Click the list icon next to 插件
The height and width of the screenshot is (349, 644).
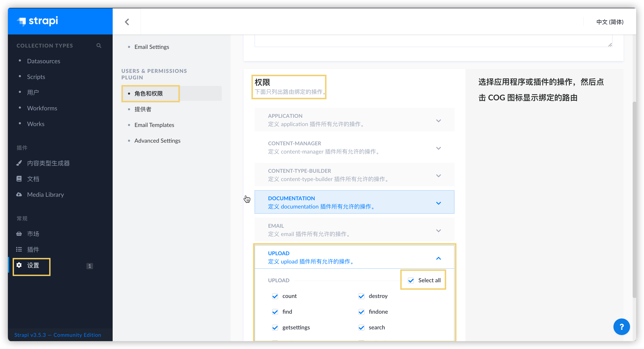(x=19, y=249)
